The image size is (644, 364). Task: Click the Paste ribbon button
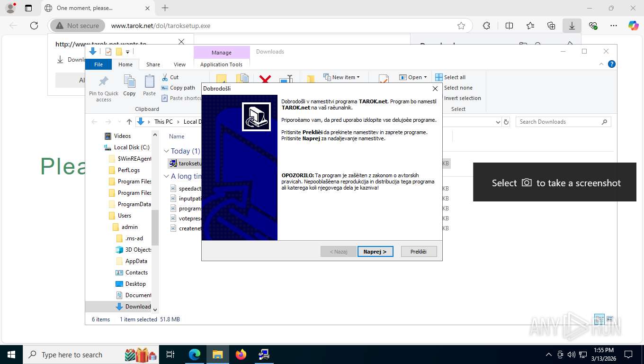[149, 86]
